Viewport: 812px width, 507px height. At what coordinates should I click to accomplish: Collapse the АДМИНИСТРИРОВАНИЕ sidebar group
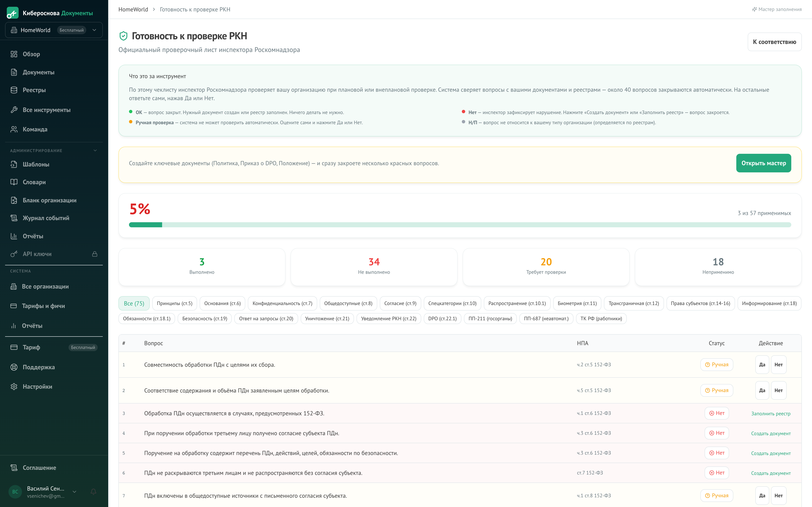(x=95, y=150)
